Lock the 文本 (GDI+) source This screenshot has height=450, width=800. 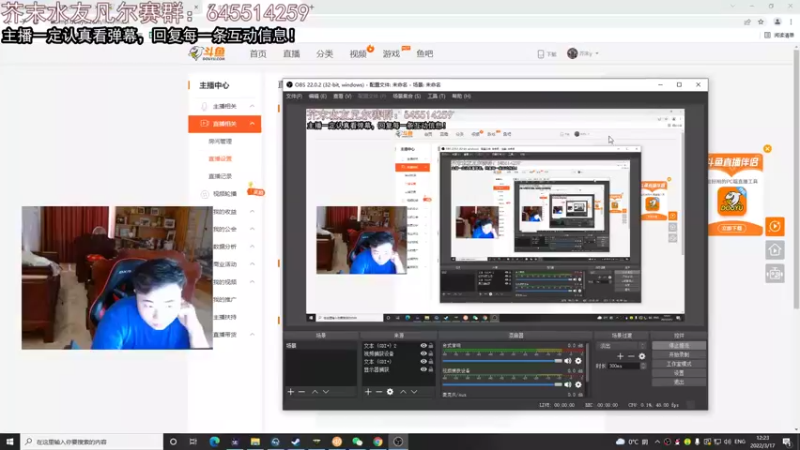pyautogui.click(x=431, y=361)
